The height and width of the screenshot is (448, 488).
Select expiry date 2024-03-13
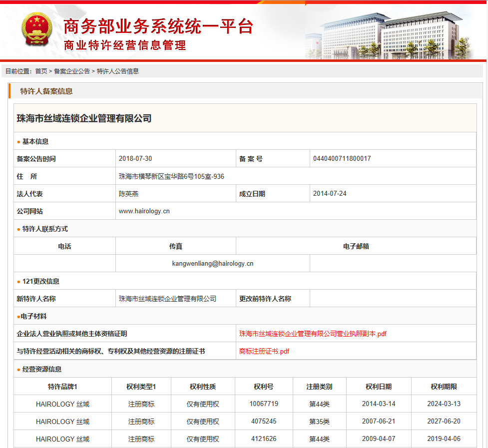(444, 404)
